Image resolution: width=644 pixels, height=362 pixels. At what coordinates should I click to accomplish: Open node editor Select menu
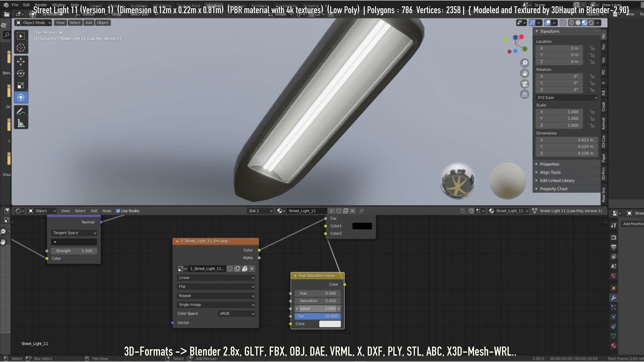coord(80,211)
